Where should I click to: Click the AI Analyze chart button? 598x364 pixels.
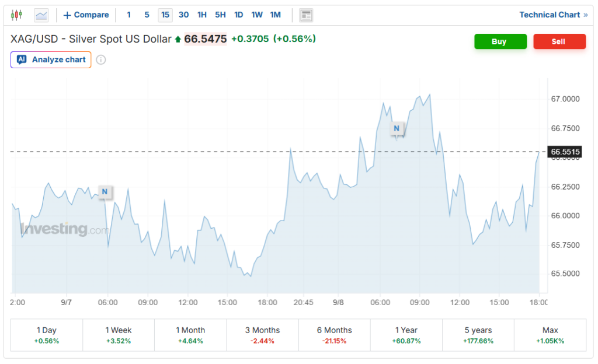(x=51, y=60)
